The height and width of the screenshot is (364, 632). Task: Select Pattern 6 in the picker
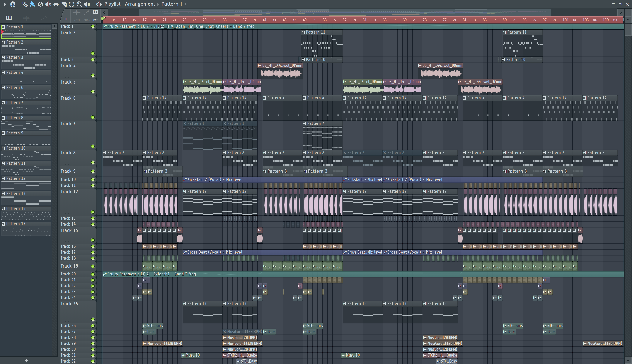[26, 92]
